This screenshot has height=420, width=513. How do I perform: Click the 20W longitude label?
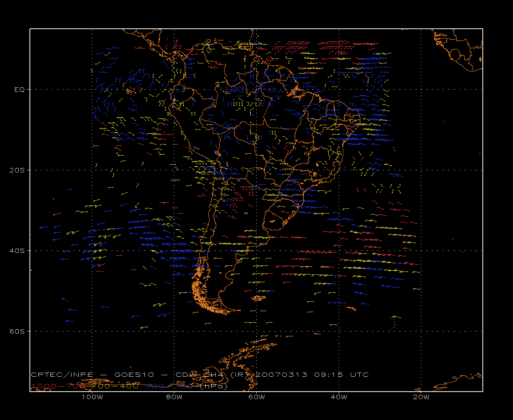pyautogui.click(x=421, y=397)
